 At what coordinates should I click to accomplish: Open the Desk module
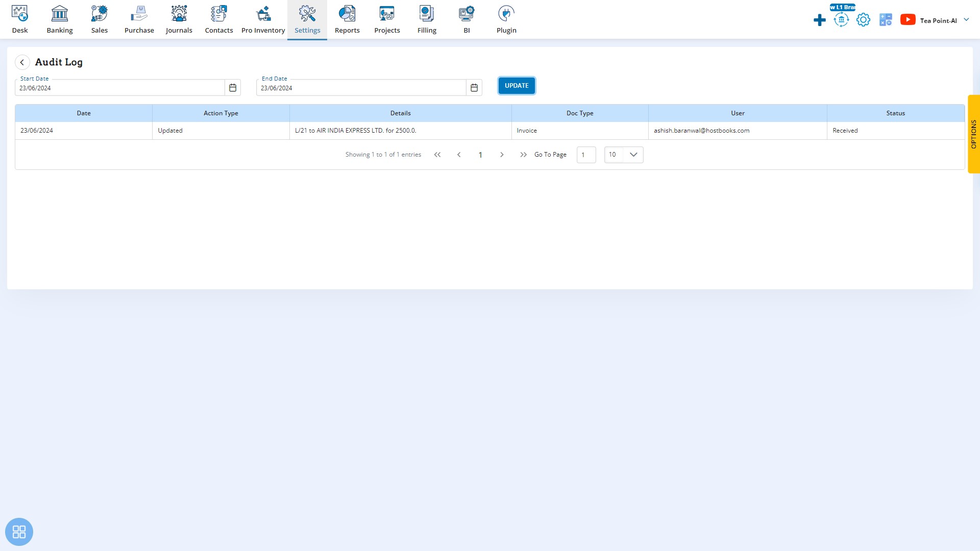[20, 20]
